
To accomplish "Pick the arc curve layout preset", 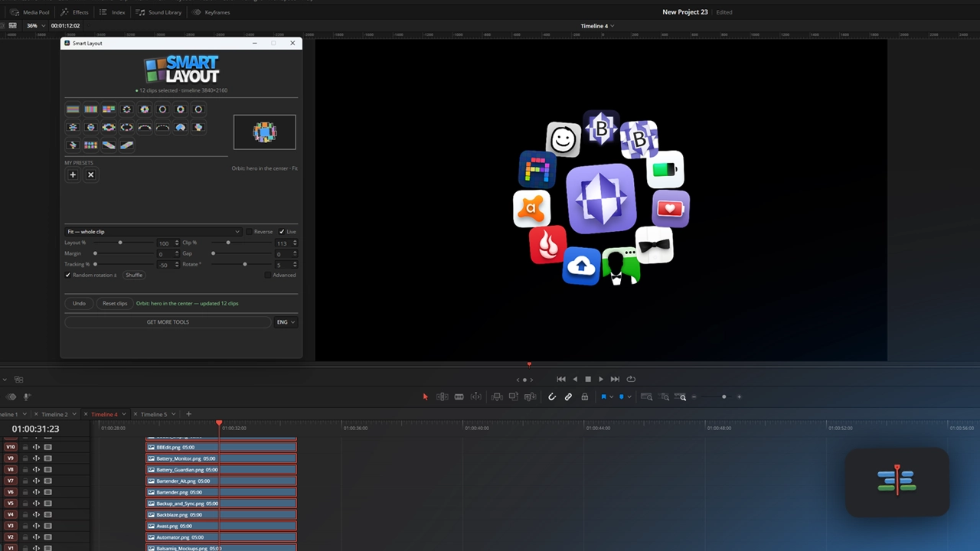I will pos(145,127).
